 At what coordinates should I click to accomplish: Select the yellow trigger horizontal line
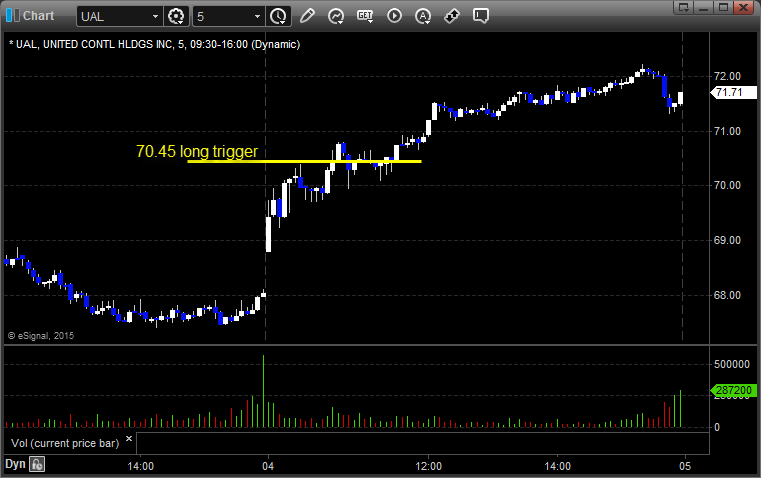[304, 162]
